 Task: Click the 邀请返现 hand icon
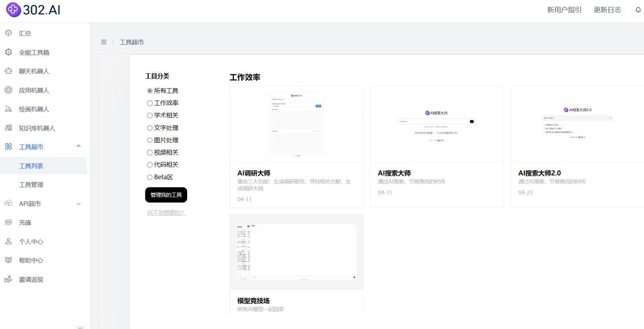click(x=8, y=279)
